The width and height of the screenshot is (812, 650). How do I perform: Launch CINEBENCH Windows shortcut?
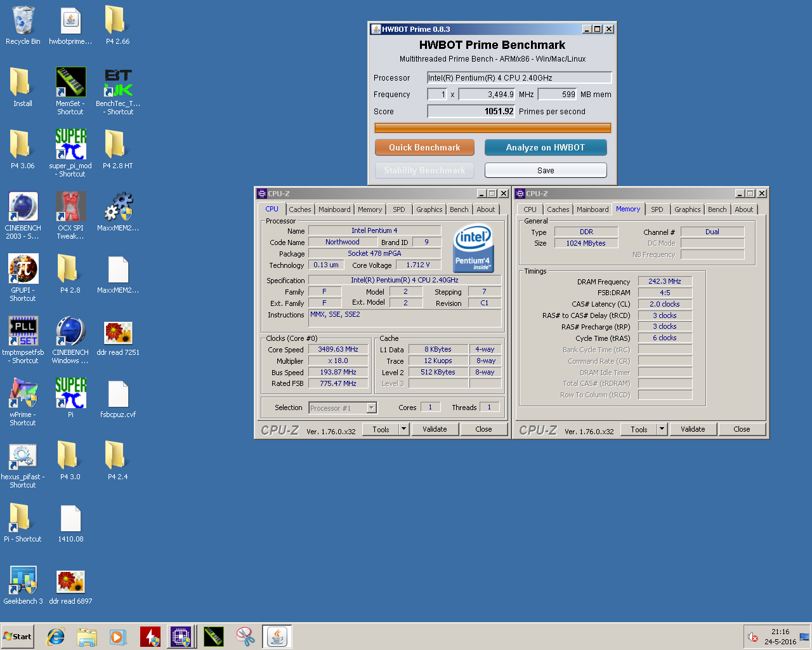click(70, 340)
